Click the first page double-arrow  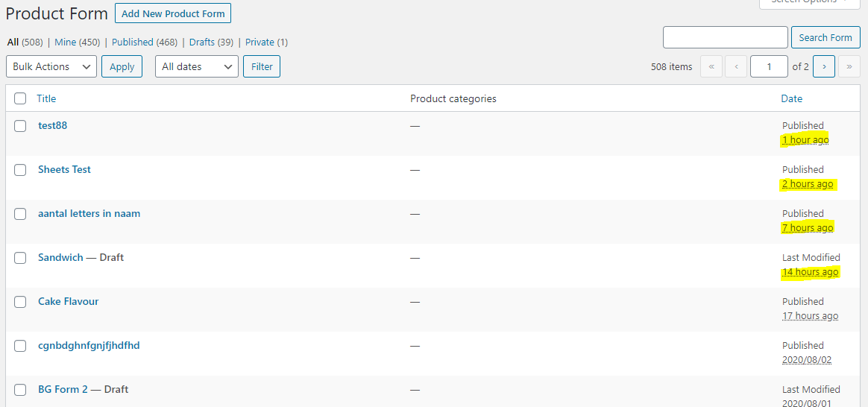711,66
